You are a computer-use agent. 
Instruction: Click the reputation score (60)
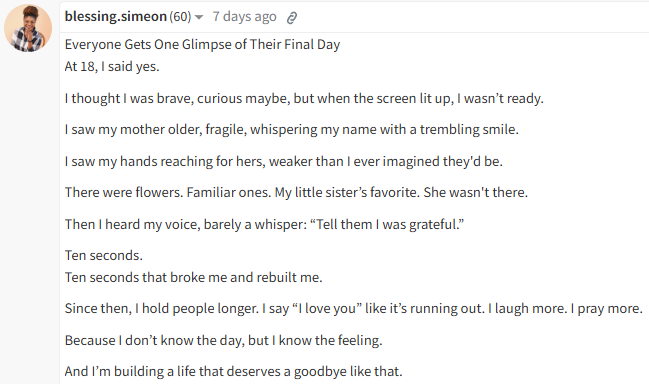[x=180, y=17]
